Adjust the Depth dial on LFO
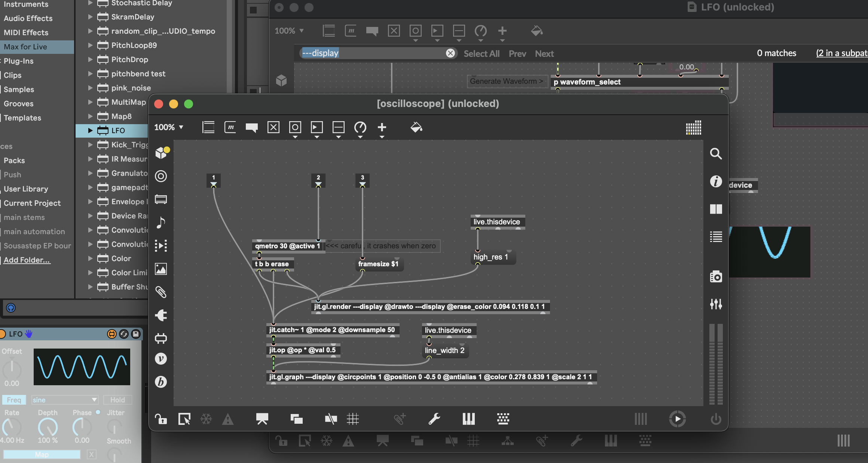The width and height of the screenshot is (868, 463). (48, 427)
